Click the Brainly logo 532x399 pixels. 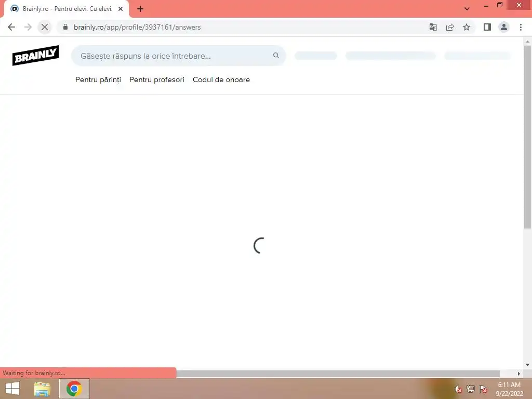click(36, 55)
